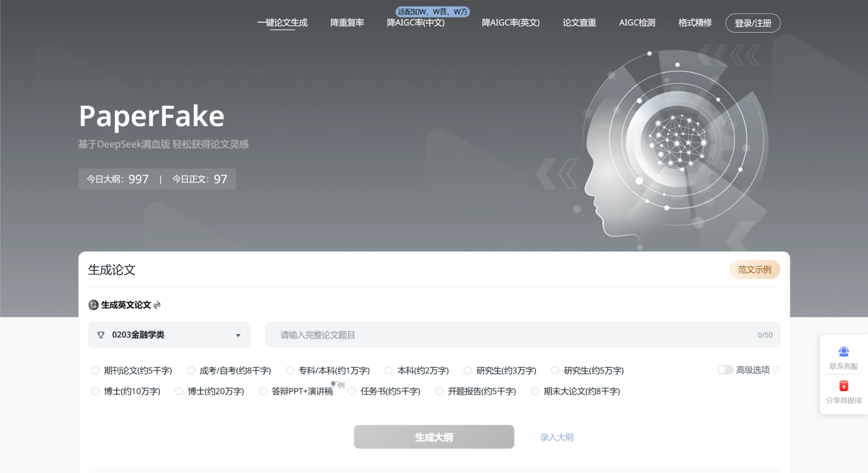Go to the 论文查重 navigation tab

point(579,23)
